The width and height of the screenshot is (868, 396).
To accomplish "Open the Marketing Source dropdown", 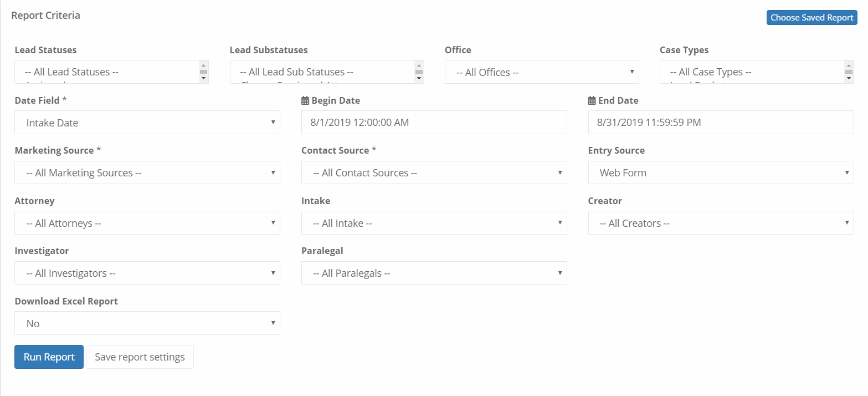I will tap(147, 172).
